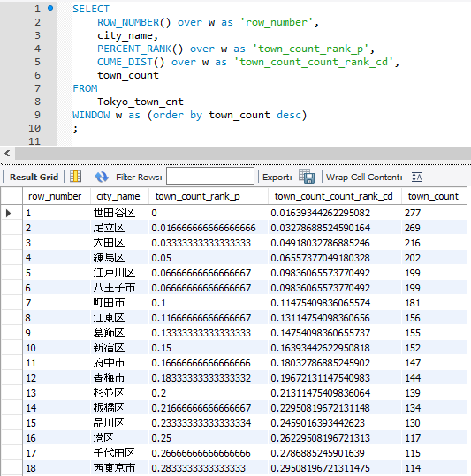Image resolution: width=471 pixels, height=476 pixels.
Task: Export recordset to external file
Action: tap(307, 176)
